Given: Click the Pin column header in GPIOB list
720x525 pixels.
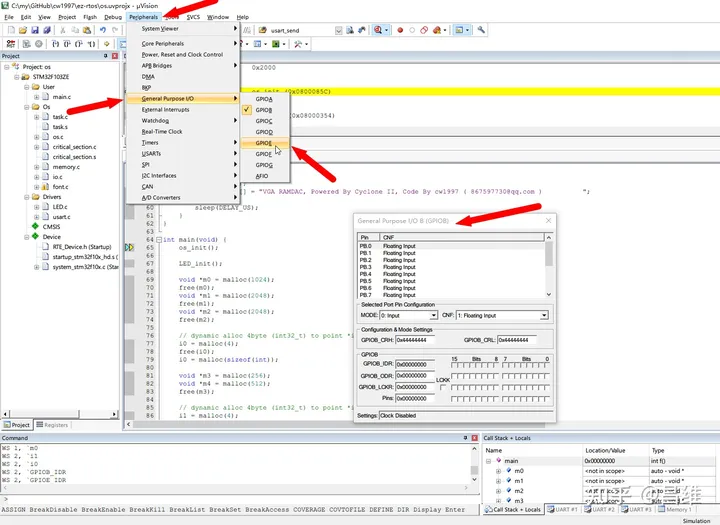Looking at the screenshot, I should [369, 237].
